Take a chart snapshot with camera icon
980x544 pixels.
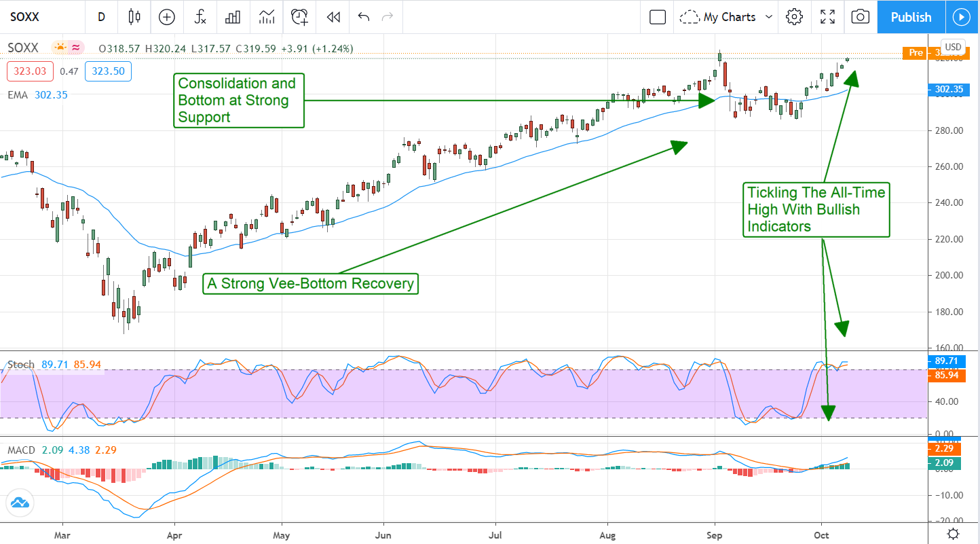(x=860, y=17)
